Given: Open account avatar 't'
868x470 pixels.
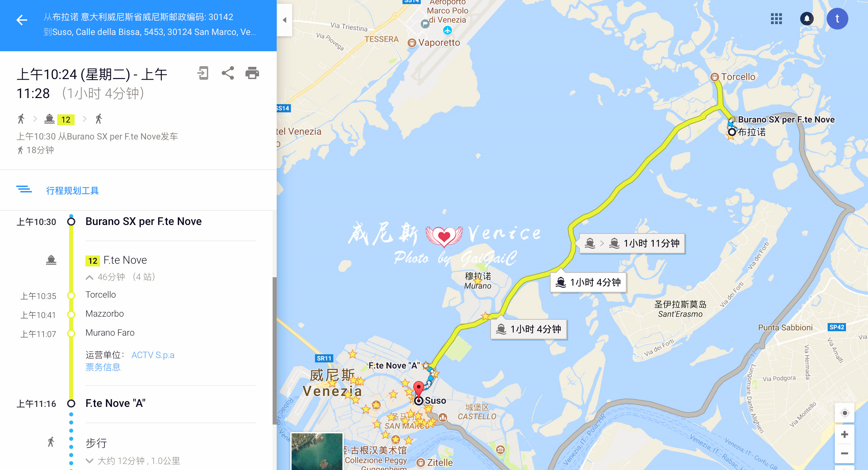Looking at the screenshot, I should tap(837, 19).
